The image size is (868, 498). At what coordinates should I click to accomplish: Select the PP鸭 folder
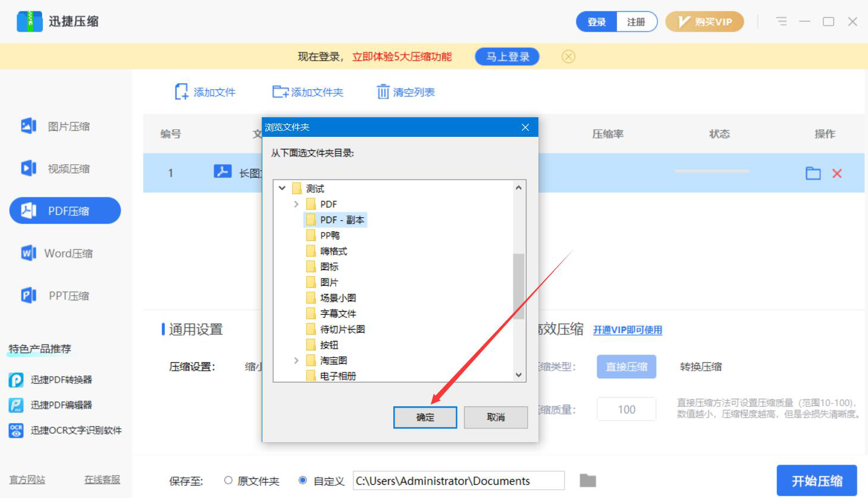323,235
